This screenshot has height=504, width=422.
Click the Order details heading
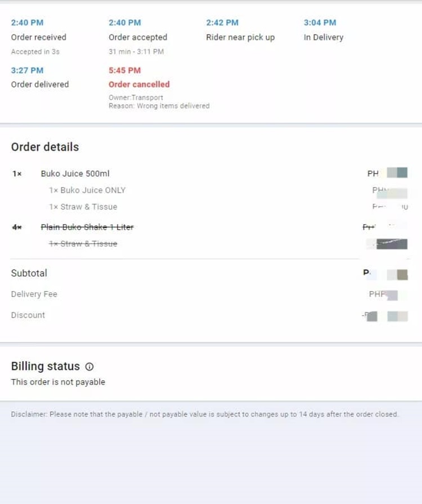45,147
